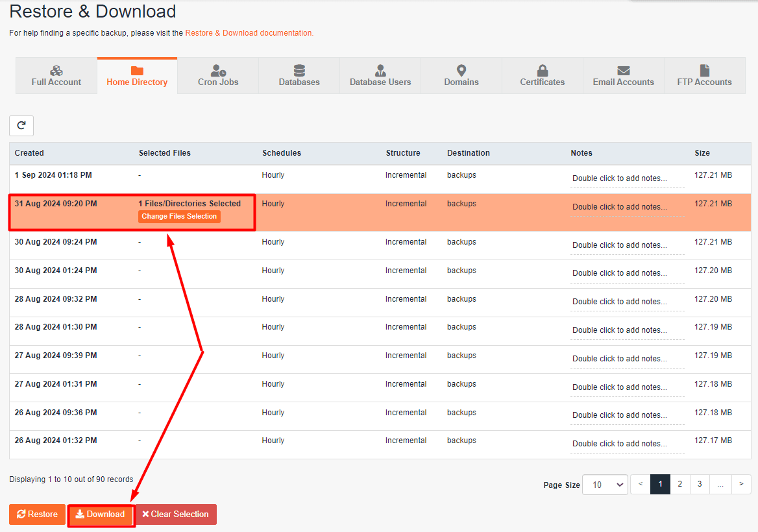758x532 pixels.
Task: Click the Restore button
Action: tap(38, 514)
